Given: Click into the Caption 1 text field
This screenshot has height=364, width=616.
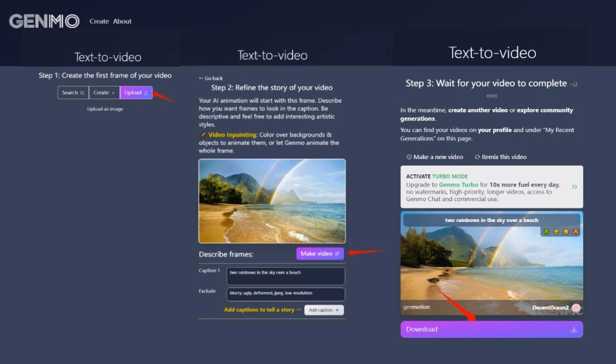Looking at the screenshot, I should pos(286,276).
